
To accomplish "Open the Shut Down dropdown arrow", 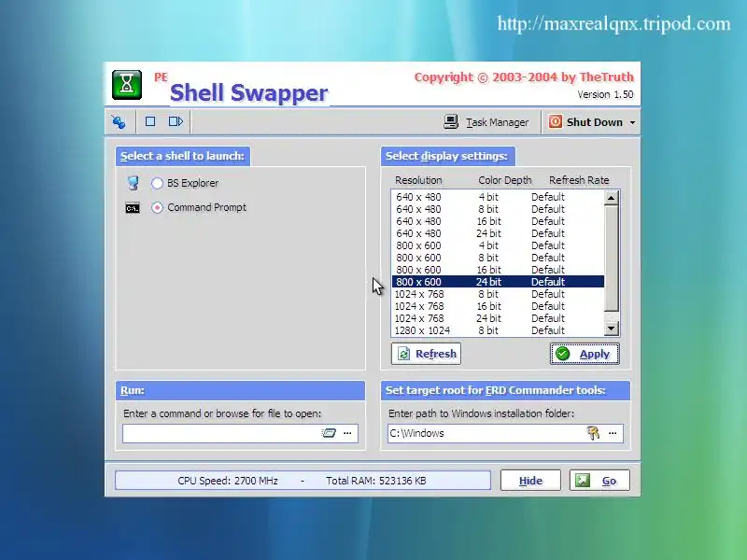I will (633, 122).
